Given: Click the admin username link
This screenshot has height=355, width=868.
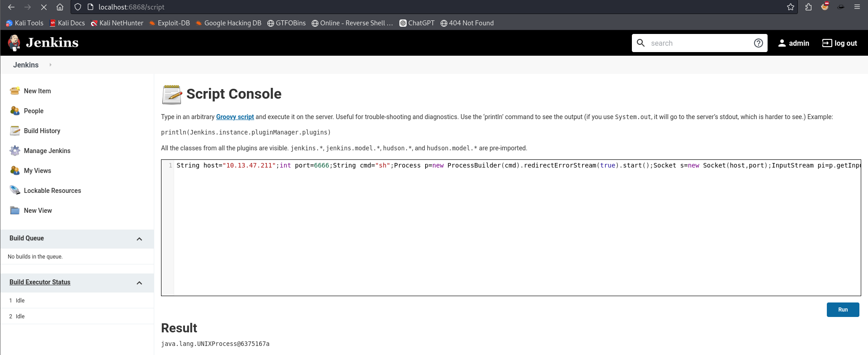Looking at the screenshot, I should click(x=799, y=43).
